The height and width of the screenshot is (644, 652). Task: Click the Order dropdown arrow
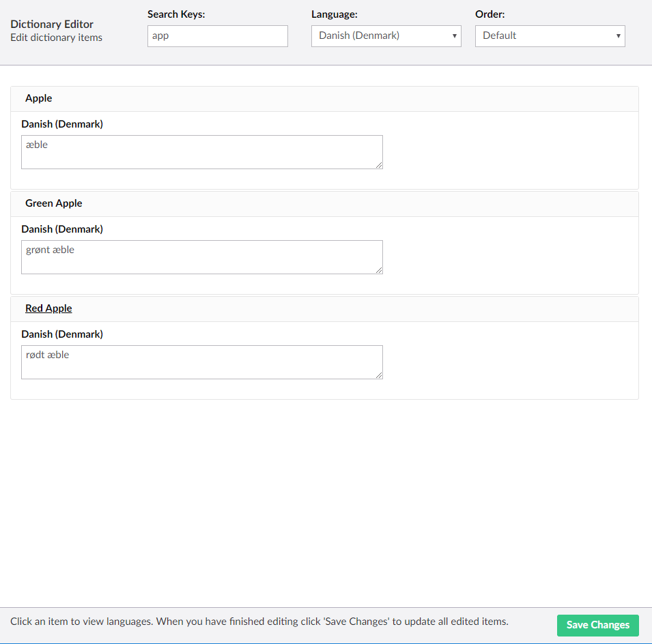(618, 36)
